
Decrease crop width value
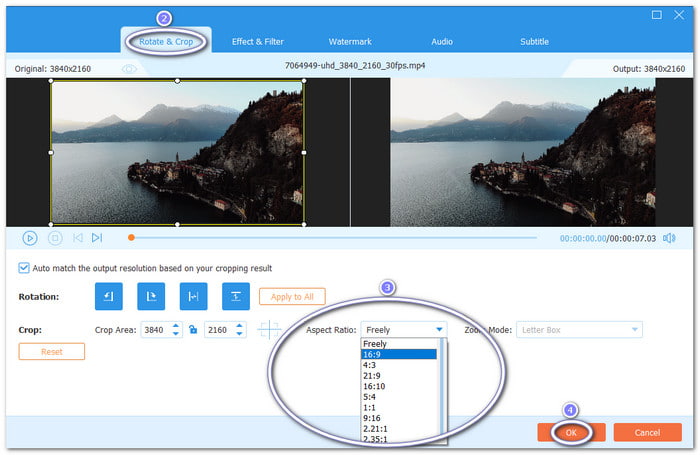coord(176,334)
